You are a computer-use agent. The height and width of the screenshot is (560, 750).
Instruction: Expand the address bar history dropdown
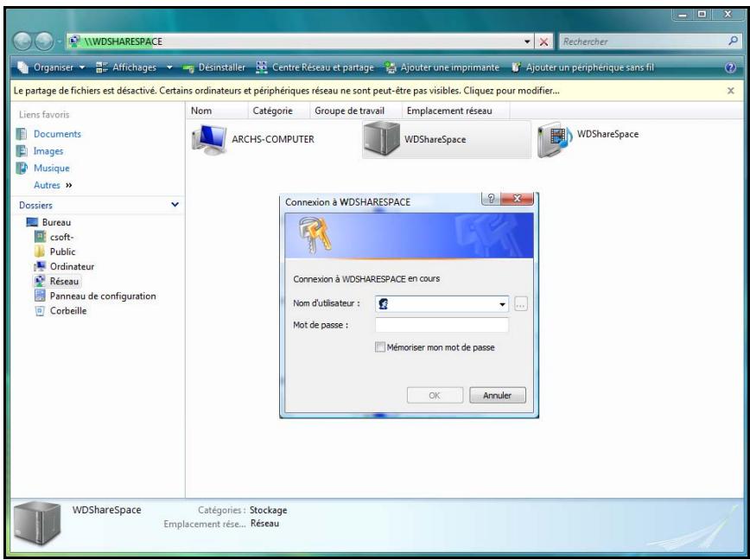527,41
